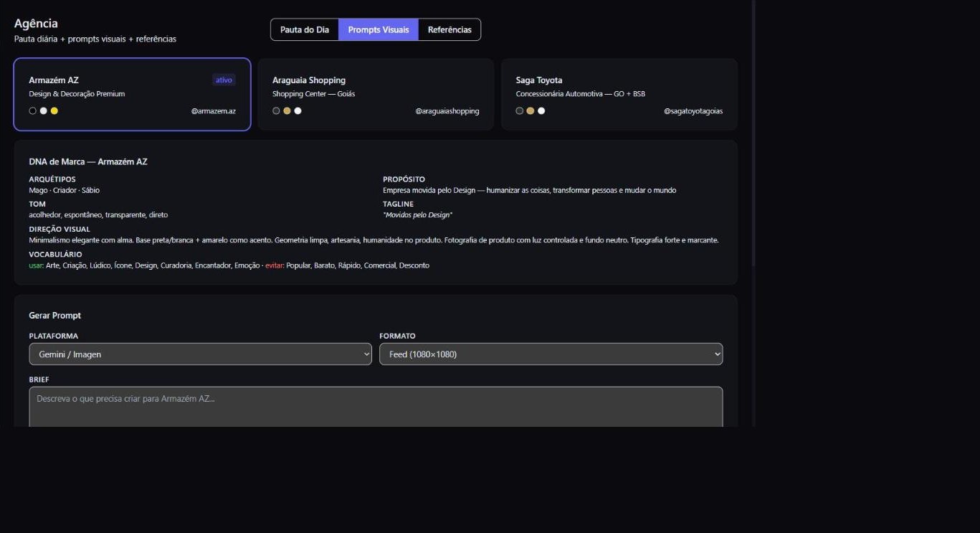Click the 'Gerar Prompt' section heading
Screen dimensions: 980x533
55,316
